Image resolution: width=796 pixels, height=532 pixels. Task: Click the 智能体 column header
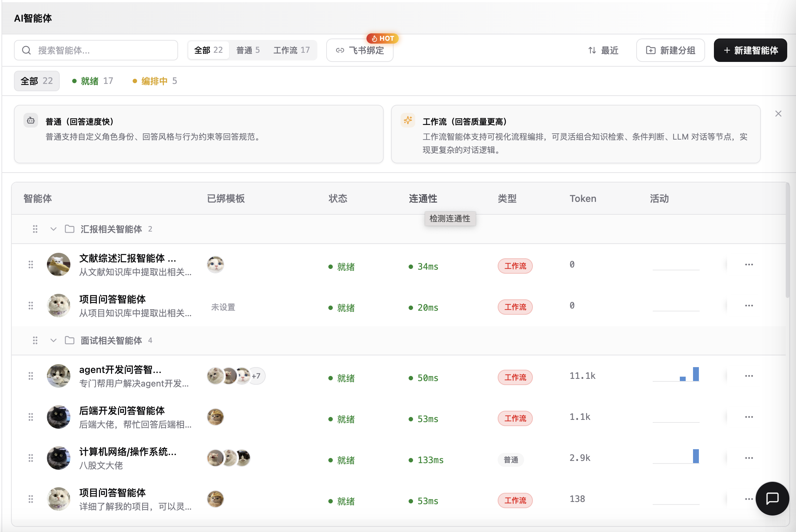point(38,199)
